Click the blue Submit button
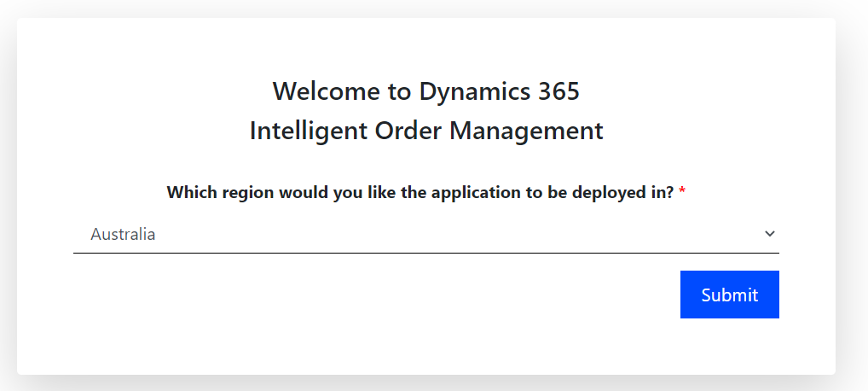Viewport: 868px width, 391px height. pos(730,295)
